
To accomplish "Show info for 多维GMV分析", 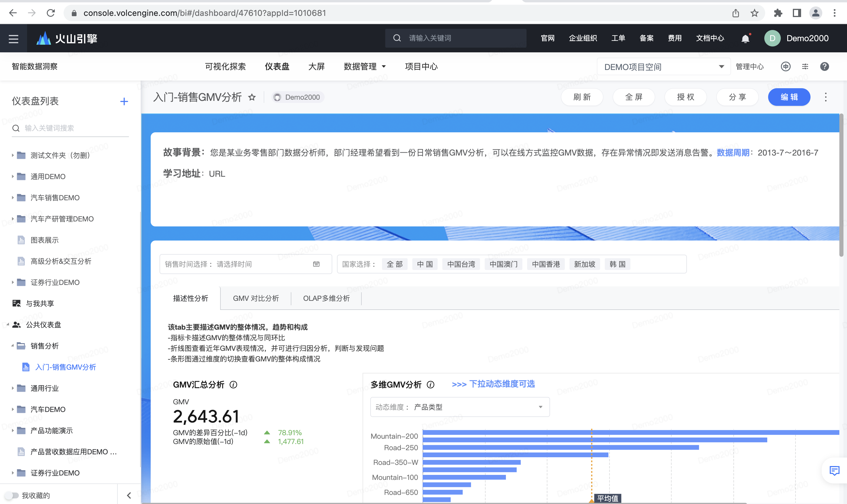I will coord(430,384).
